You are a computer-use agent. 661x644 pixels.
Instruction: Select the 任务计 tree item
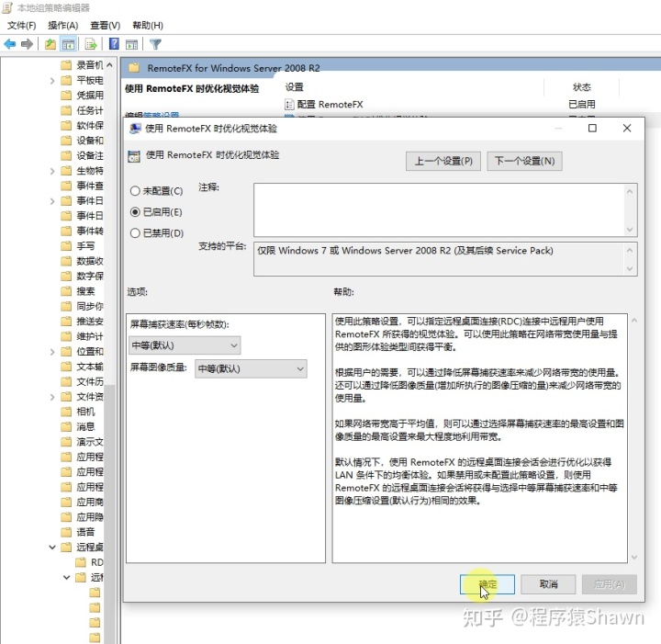pos(89,110)
